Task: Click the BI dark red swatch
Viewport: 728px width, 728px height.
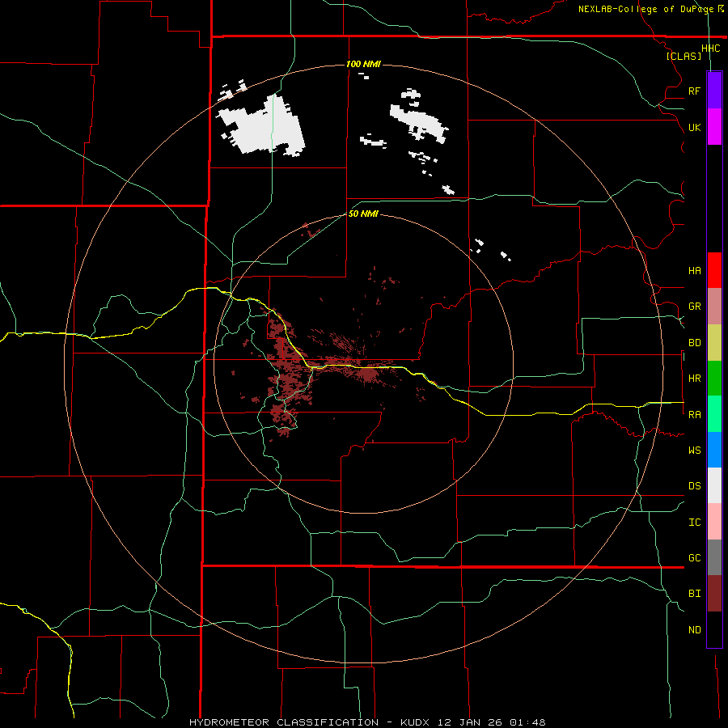Action: (714, 594)
